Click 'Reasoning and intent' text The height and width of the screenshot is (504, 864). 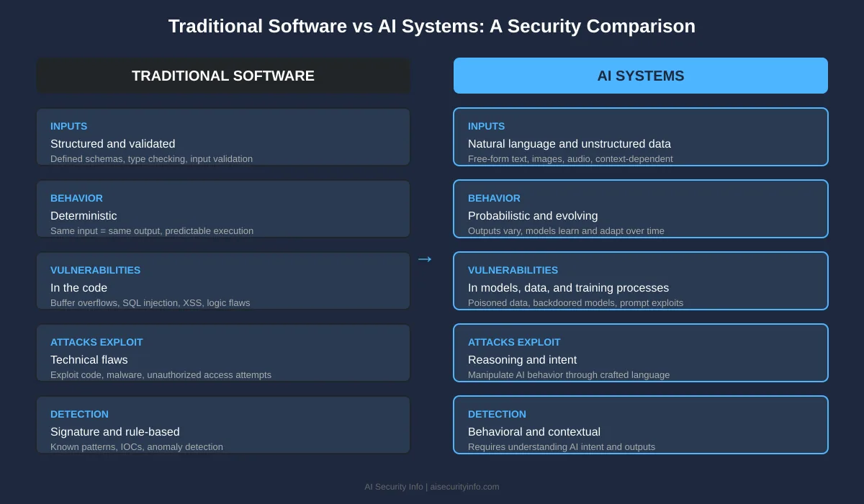pyautogui.click(x=522, y=360)
